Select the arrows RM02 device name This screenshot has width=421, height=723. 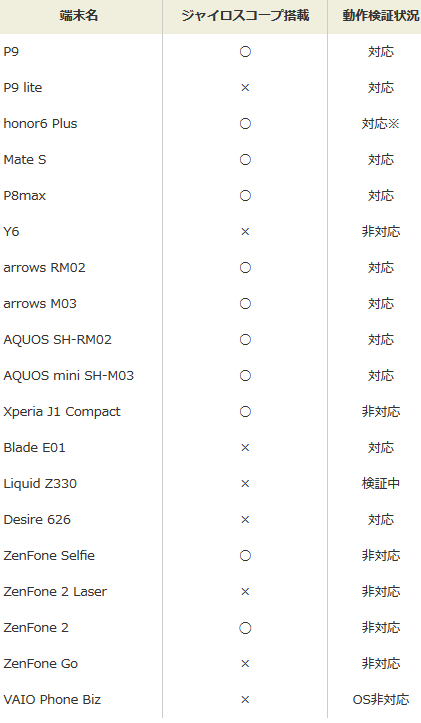pos(44,267)
